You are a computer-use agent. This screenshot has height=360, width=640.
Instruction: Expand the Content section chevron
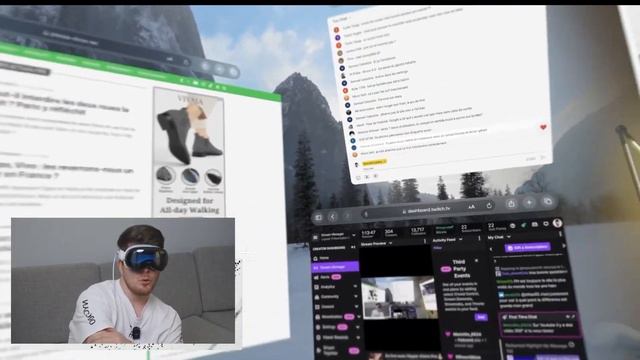pos(356,306)
